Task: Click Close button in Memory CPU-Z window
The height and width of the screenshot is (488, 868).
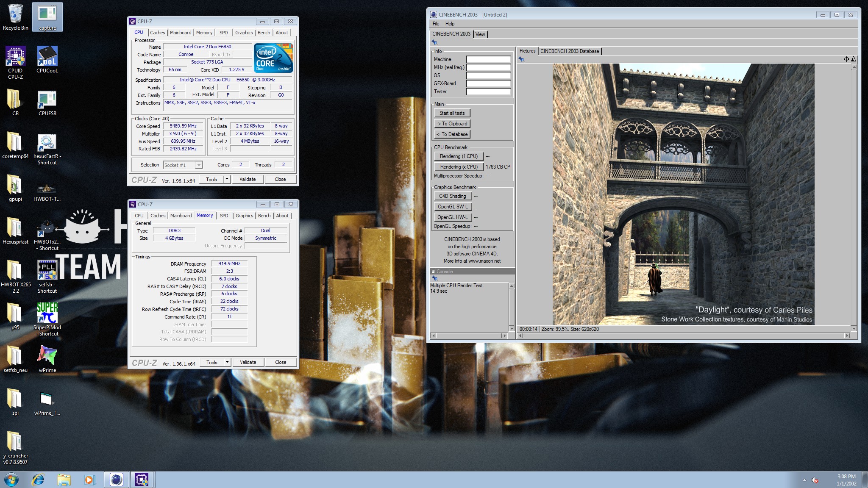Action: 281,362
